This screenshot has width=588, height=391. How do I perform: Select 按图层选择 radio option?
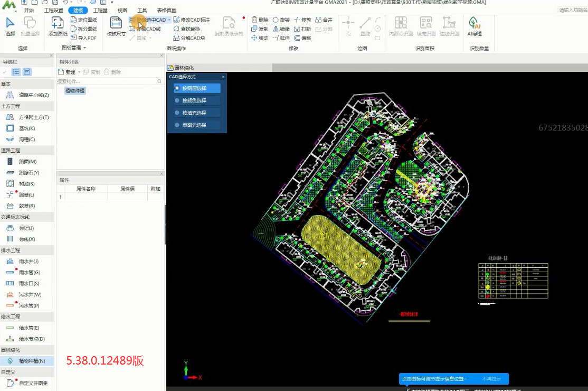[197, 88]
